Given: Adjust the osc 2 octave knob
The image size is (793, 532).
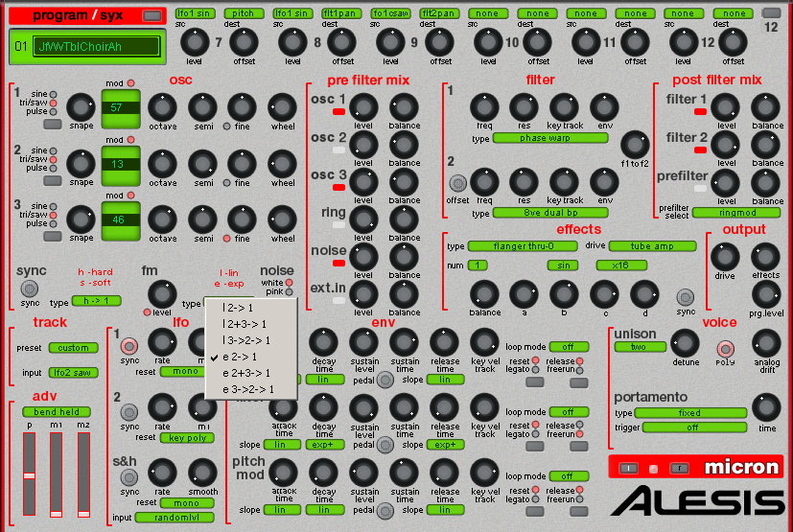Looking at the screenshot, I should (x=162, y=164).
